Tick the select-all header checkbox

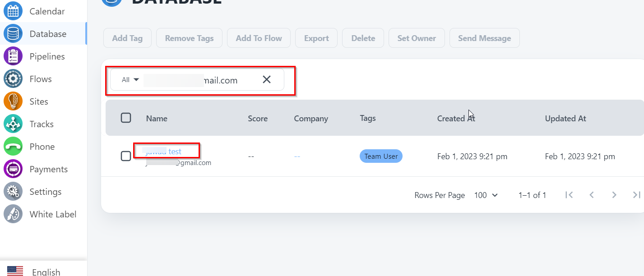pos(126,118)
